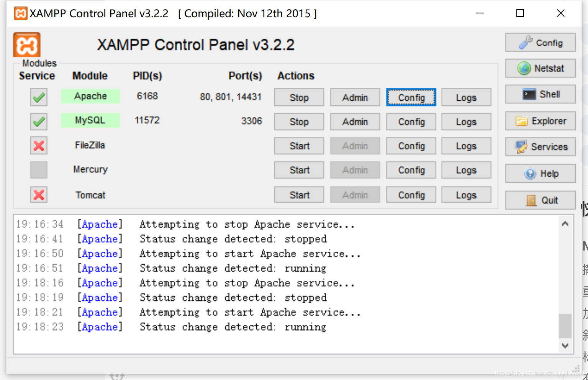View Apache Logs
The height and width of the screenshot is (380, 588).
tap(466, 97)
